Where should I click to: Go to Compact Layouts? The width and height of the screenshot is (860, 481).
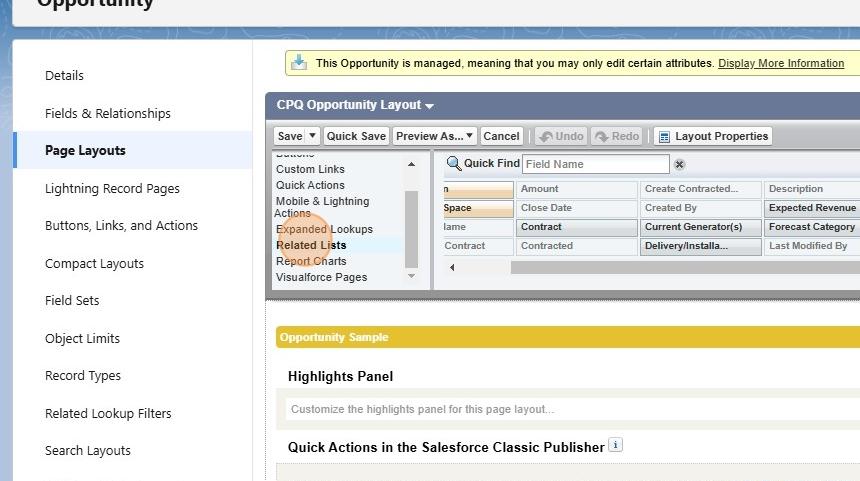pos(94,264)
